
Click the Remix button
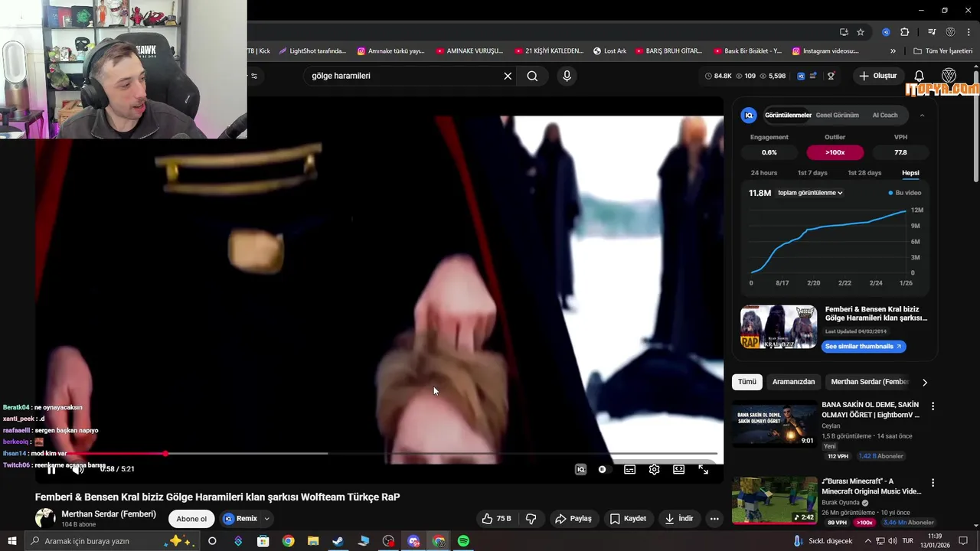click(241, 519)
